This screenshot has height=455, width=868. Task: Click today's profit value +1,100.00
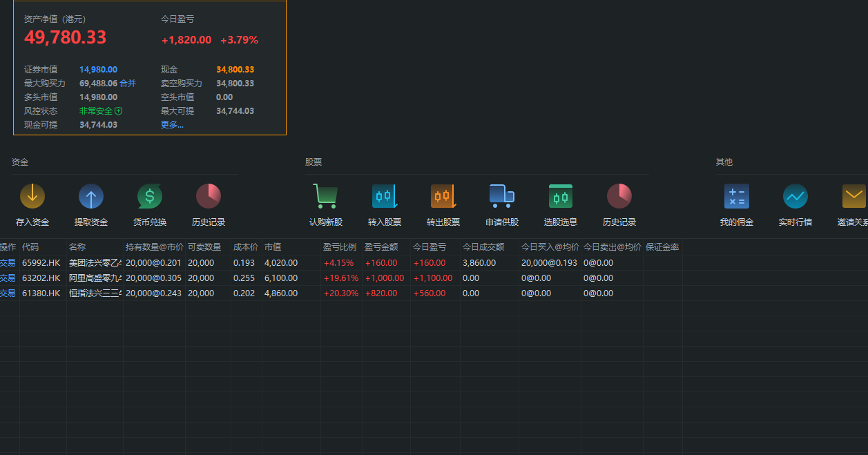433,278
